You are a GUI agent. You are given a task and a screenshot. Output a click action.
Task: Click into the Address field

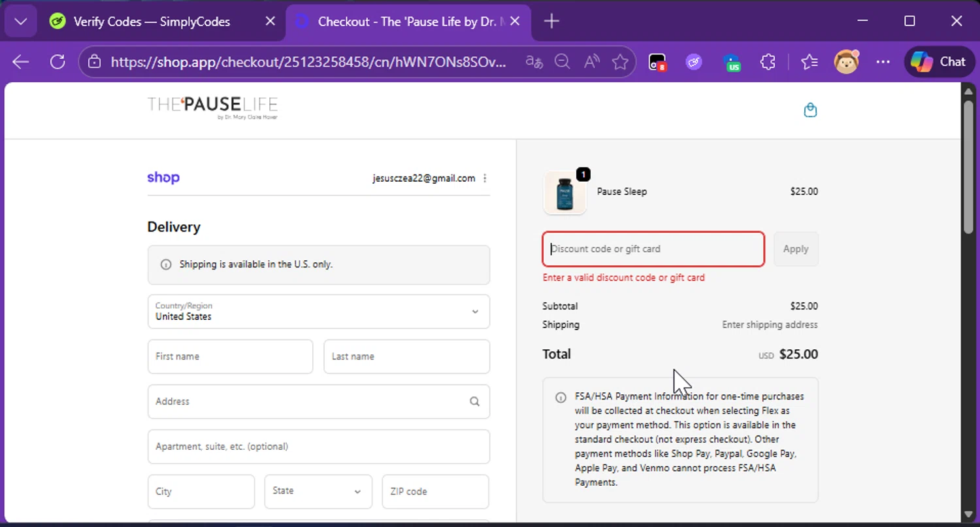[319, 401]
